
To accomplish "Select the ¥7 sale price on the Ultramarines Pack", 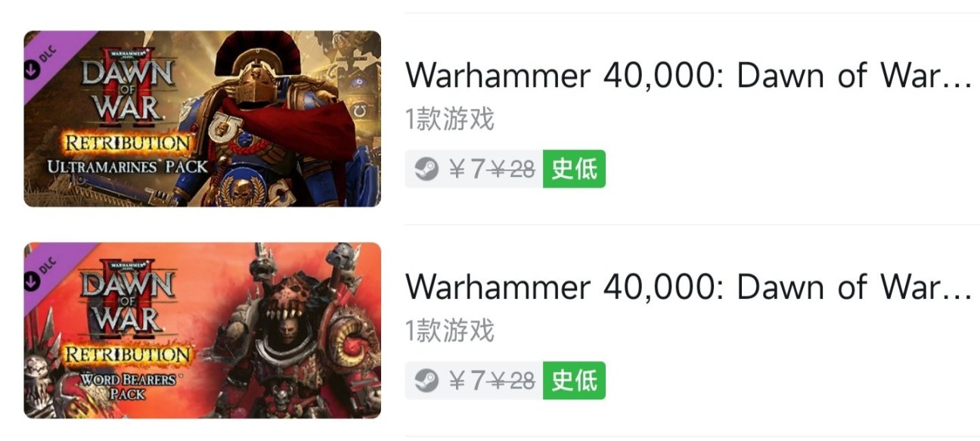I will (465, 169).
